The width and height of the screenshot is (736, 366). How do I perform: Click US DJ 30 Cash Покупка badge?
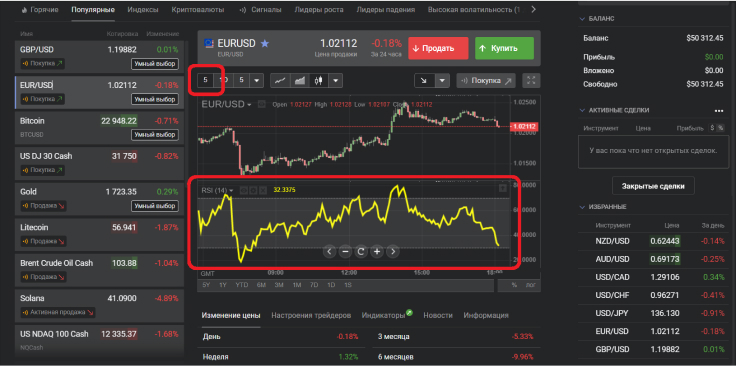43,170
